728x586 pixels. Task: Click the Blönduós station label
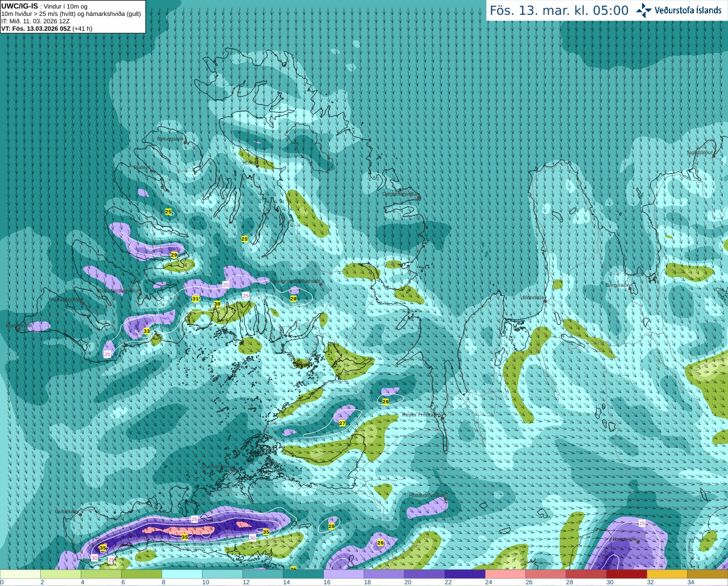[533, 298]
